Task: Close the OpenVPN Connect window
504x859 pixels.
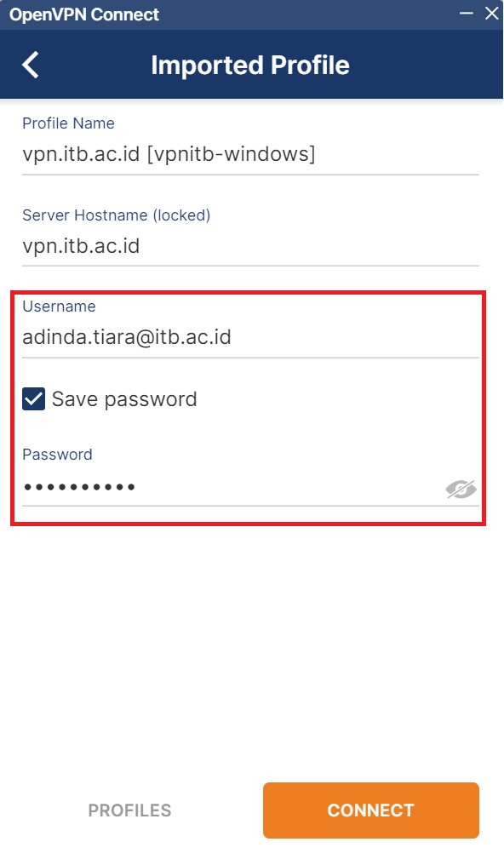Action: pos(492,13)
